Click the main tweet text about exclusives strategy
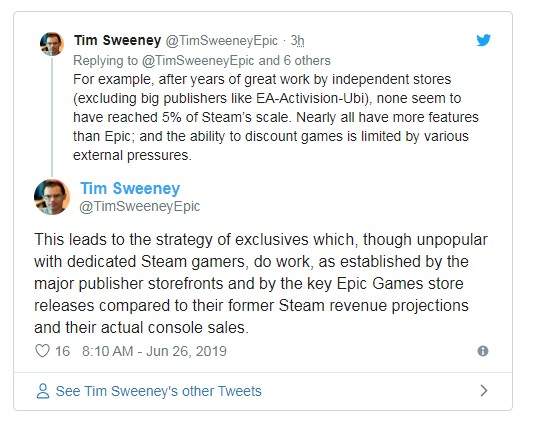 261,283
